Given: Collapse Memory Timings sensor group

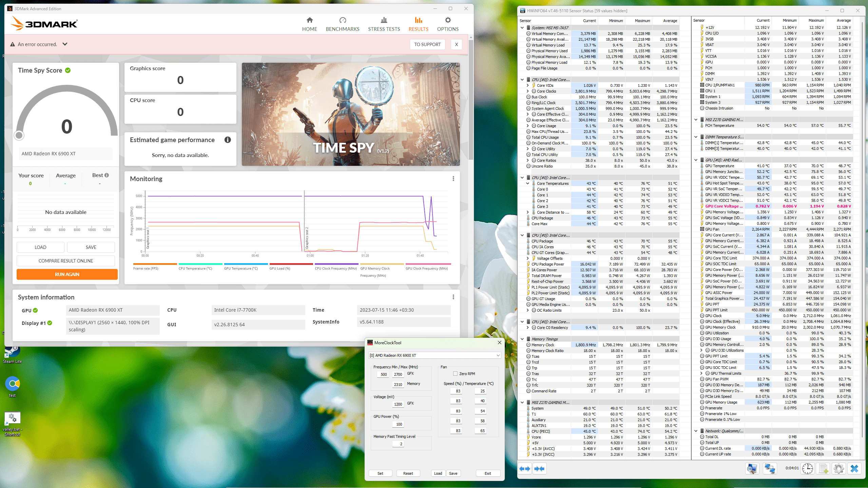Looking at the screenshot, I should tap(522, 339).
